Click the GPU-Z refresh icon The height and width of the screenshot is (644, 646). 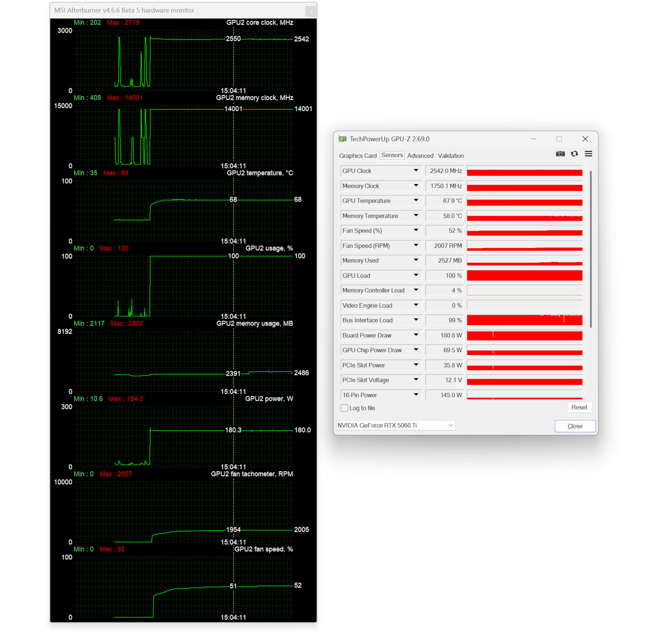tap(574, 154)
